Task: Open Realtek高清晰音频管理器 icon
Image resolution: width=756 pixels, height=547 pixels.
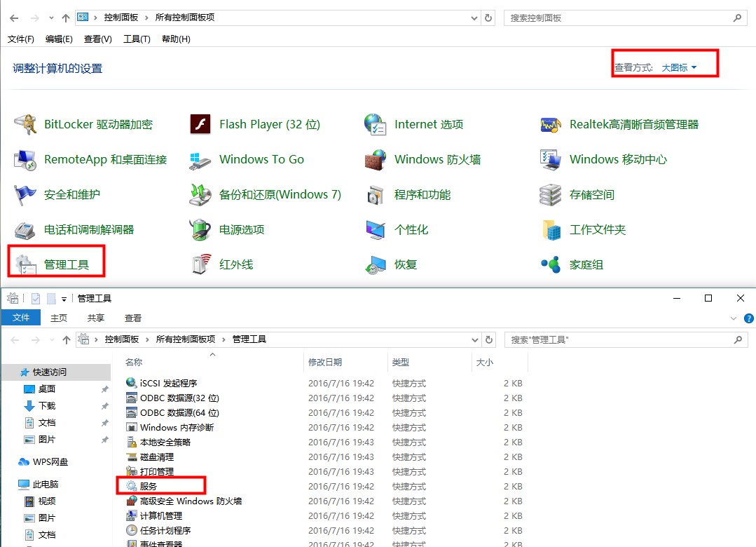Action: coord(550,125)
